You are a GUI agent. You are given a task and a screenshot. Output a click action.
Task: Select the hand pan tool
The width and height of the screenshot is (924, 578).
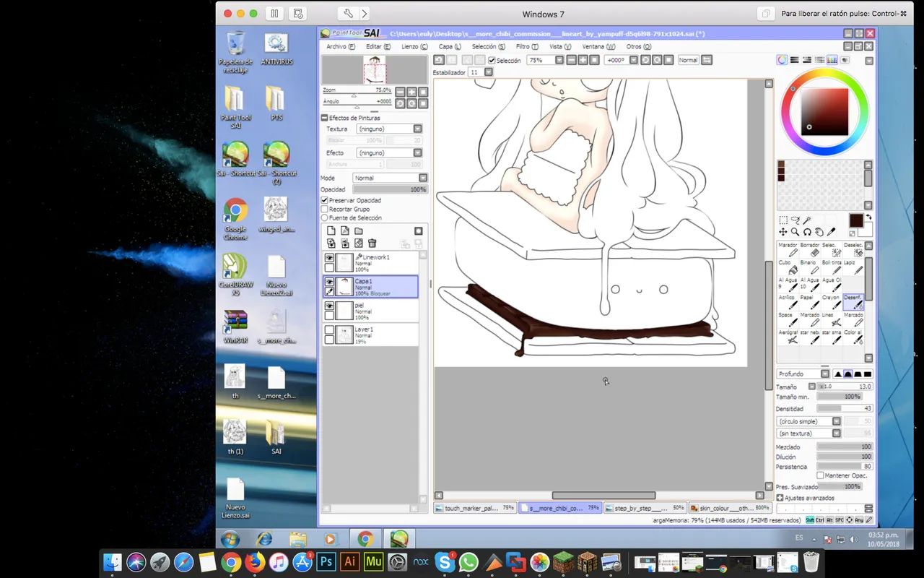click(x=819, y=232)
